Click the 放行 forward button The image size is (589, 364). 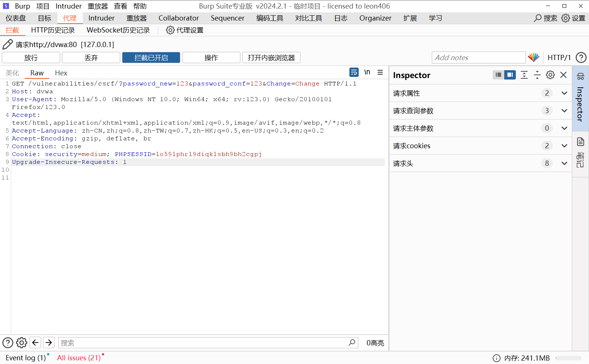coord(31,57)
